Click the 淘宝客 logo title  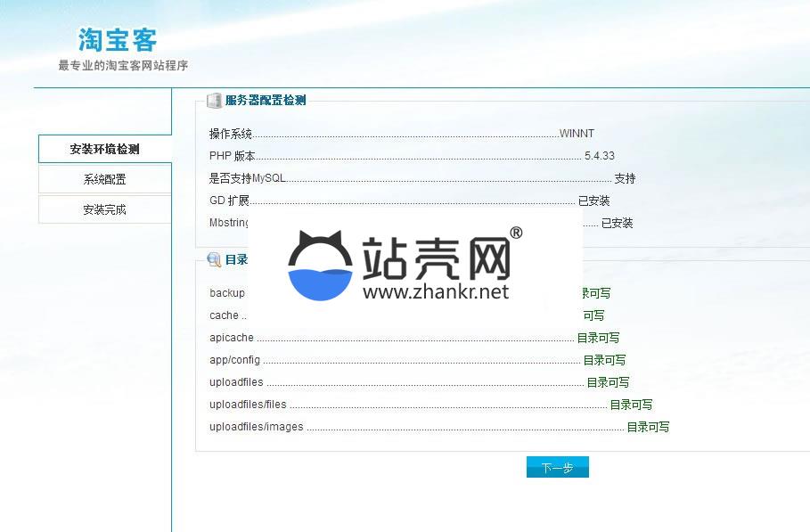pos(118,40)
